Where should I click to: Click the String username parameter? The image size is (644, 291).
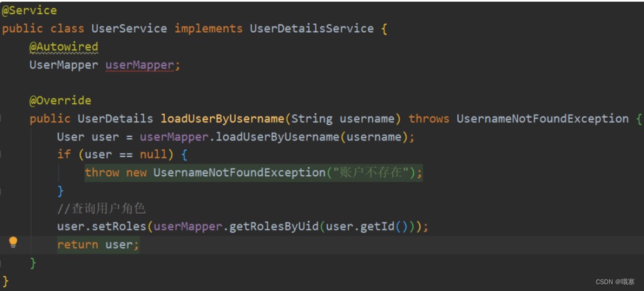pyautogui.click(x=343, y=119)
